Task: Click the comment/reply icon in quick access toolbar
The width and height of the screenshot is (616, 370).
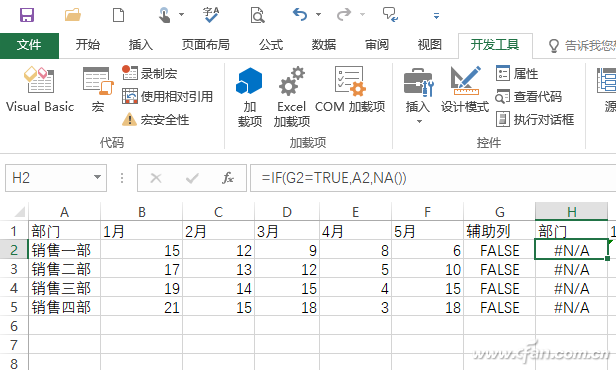Action: click(x=390, y=15)
